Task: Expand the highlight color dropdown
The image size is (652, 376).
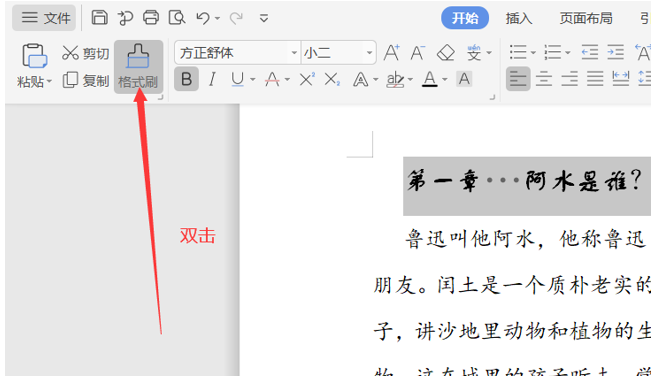Action: click(410, 79)
